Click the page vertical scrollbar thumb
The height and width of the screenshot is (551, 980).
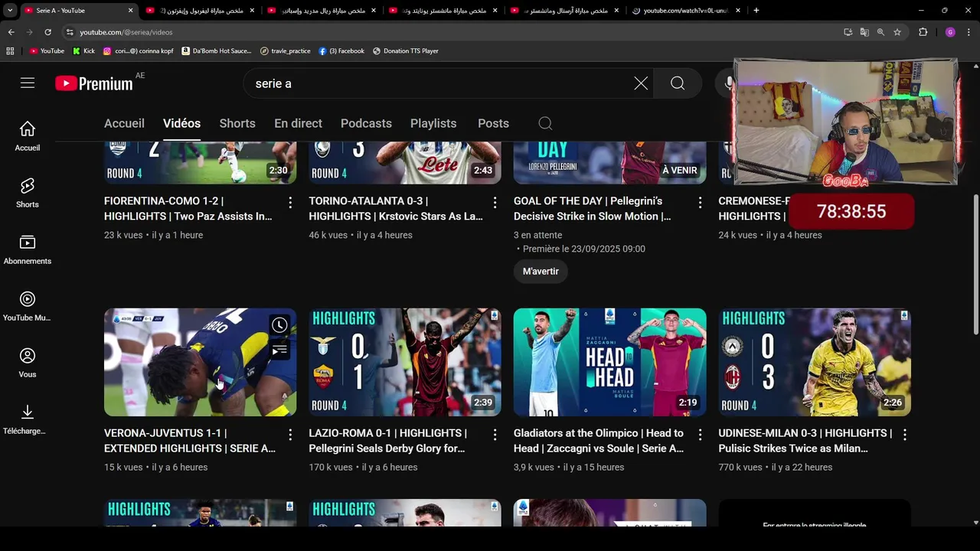(x=975, y=264)
